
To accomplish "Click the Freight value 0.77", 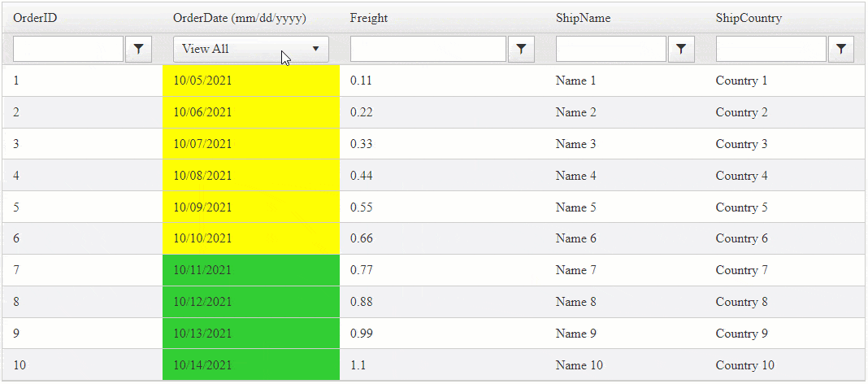I will pyautogui.click(x=362, y=270).
